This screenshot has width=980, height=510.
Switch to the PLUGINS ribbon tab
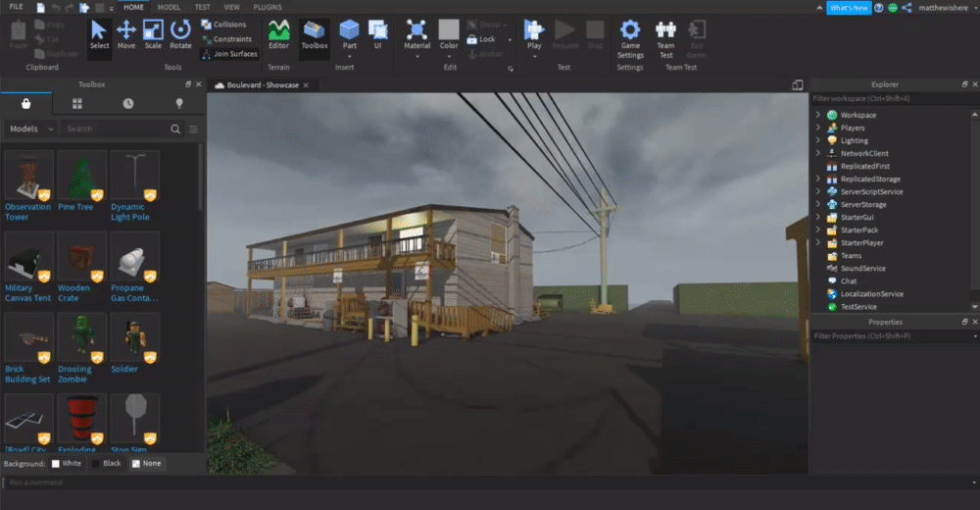[x=268, y=7]
